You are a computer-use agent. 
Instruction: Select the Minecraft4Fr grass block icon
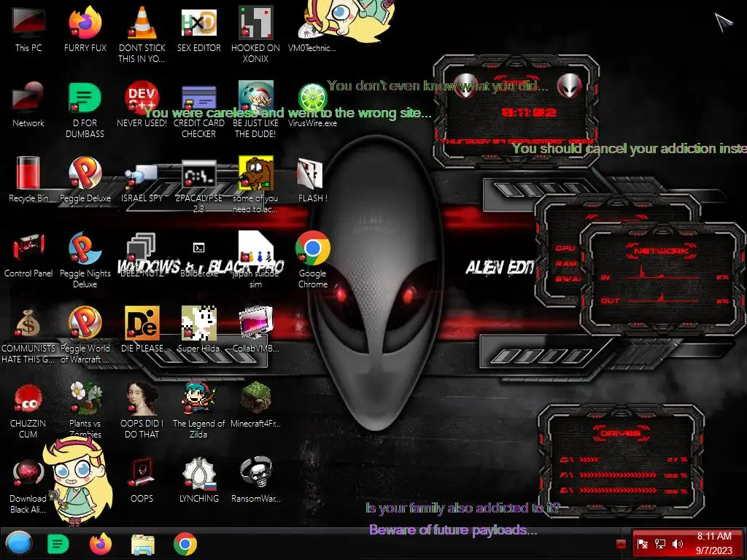click(255, 397)
